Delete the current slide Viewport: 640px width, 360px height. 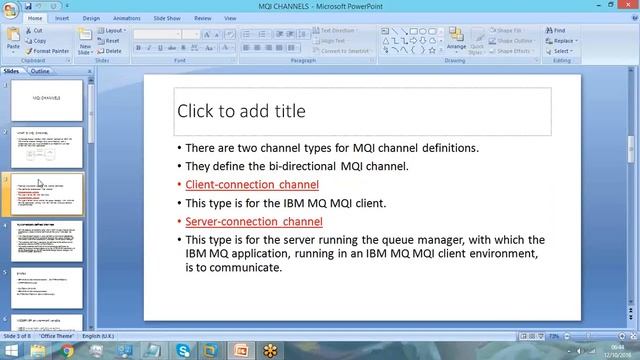(x=109, y=51)
